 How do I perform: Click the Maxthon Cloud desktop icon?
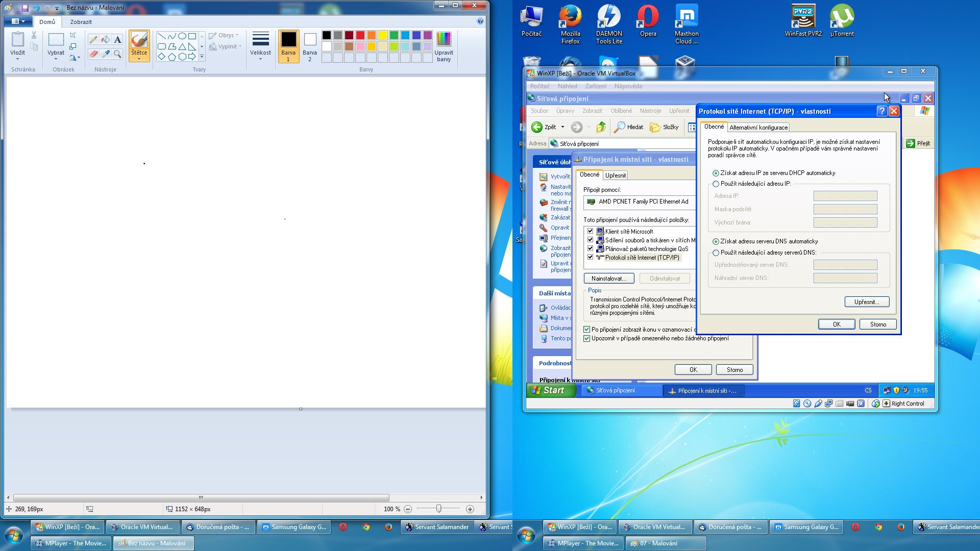coord(687,24)
